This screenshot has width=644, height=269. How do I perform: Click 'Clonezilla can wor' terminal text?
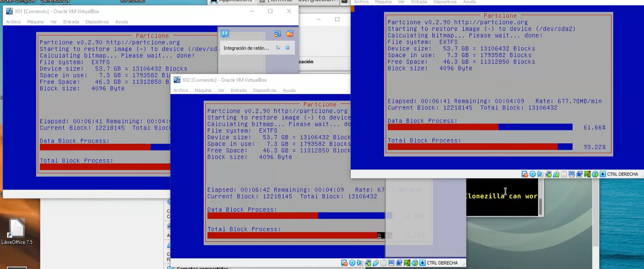tap(502, 196)
